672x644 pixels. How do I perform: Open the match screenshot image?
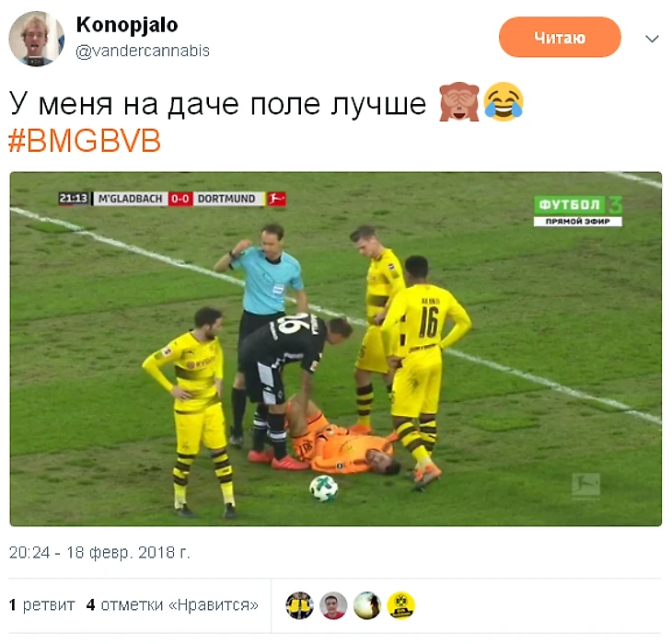point(336,349)
